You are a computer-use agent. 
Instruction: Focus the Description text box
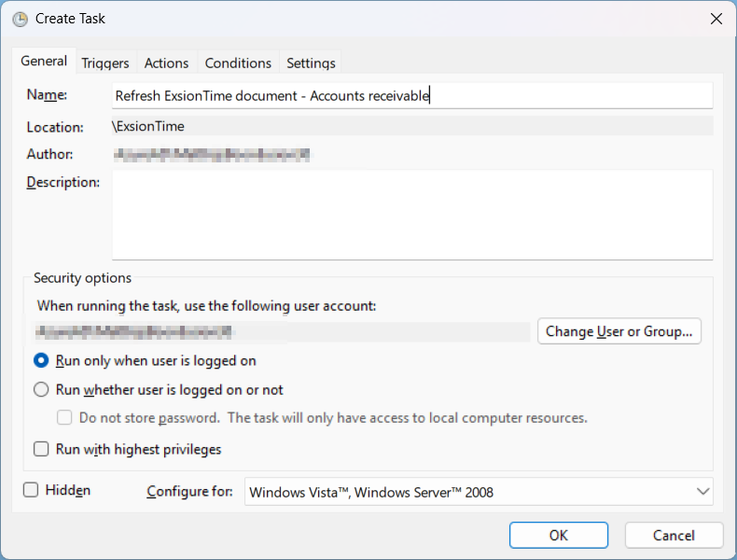[411, 215]
